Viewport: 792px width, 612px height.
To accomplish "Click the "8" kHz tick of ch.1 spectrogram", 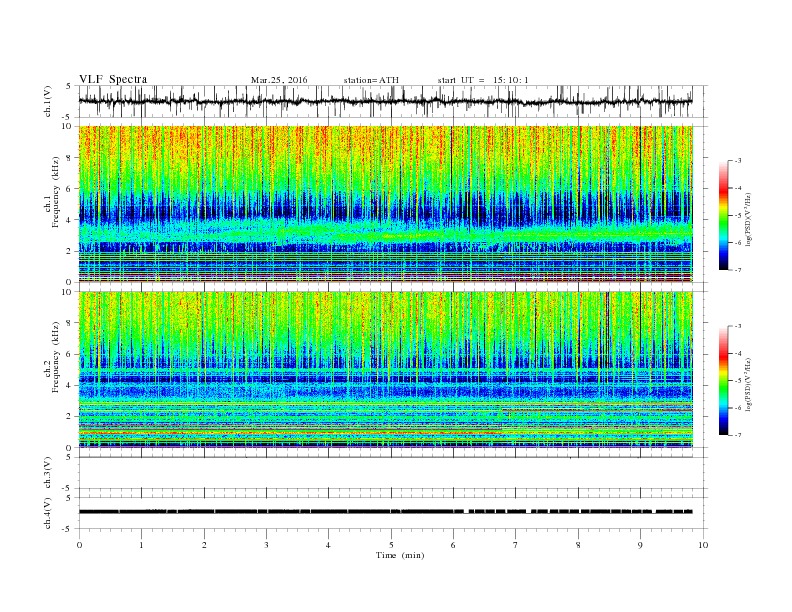I will coord(70,158).
